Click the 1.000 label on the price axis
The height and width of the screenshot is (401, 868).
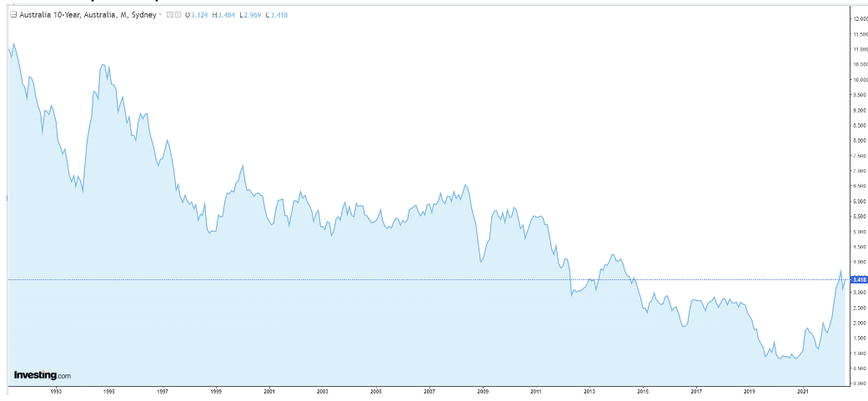(x=857, y=353)
